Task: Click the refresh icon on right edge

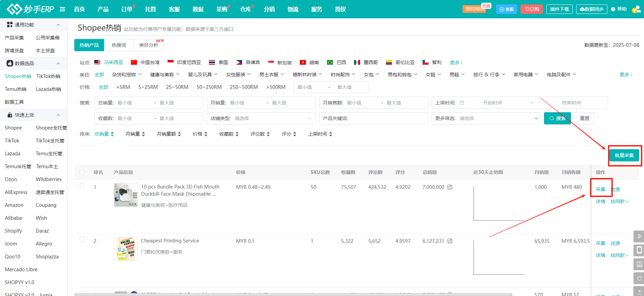Action: (x=639, y=278)
